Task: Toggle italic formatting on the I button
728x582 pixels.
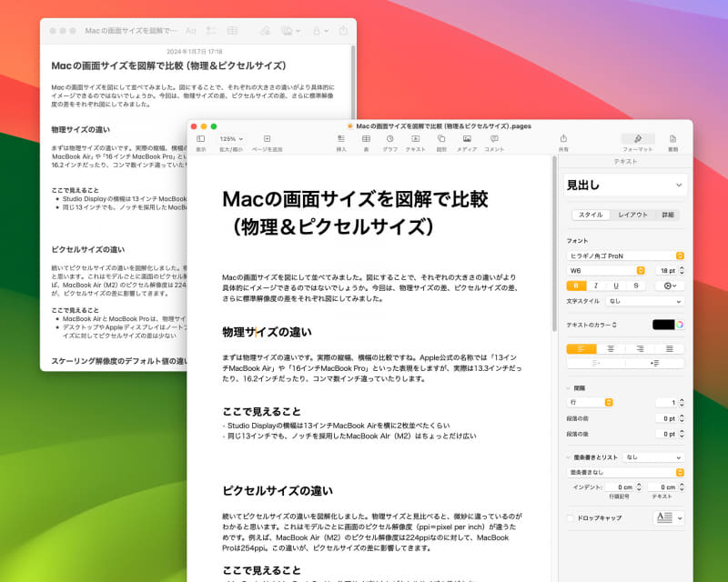Action: tap(597, 286)
